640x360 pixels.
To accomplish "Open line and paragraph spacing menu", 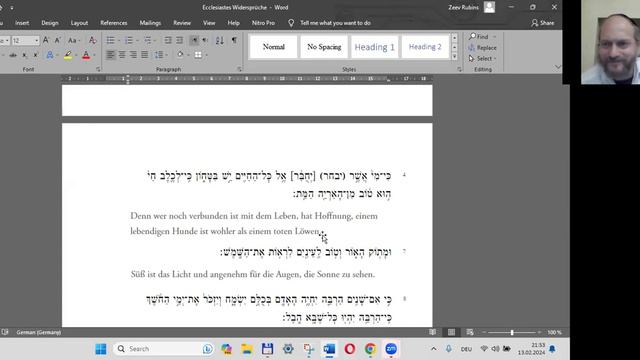I will (x=159, y=55).
